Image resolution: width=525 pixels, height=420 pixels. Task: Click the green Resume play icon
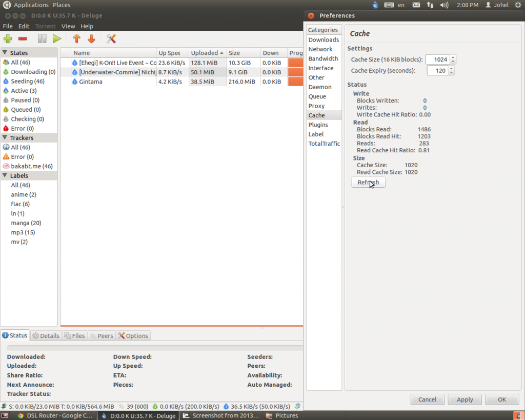point(57,39)
